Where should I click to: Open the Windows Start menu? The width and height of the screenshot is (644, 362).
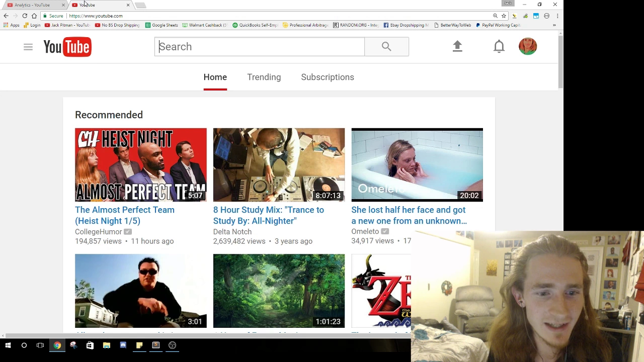click(x=8, y=345)
